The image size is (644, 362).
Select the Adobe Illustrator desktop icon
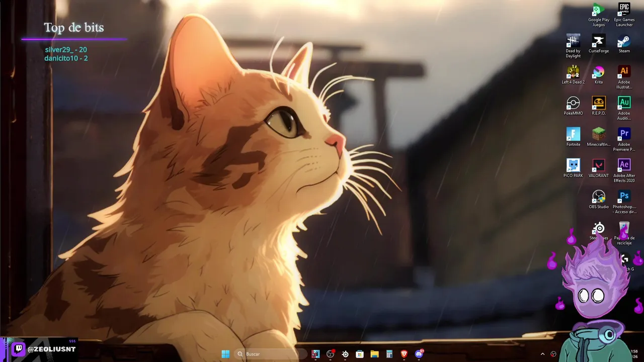tap(624, 77)
